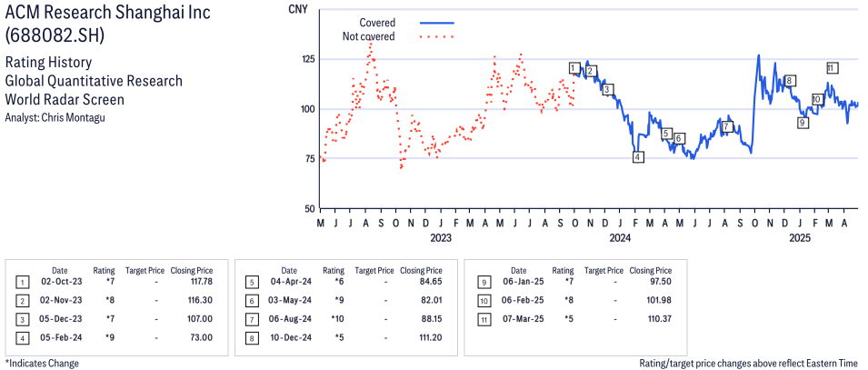Screen dimensions: 868x370
Task: Click the closing price 117.78
Action: 201,282
